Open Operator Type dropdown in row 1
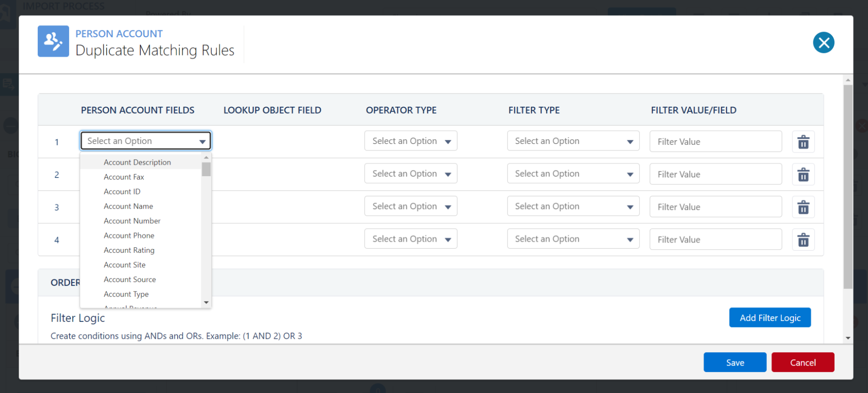 410,141
